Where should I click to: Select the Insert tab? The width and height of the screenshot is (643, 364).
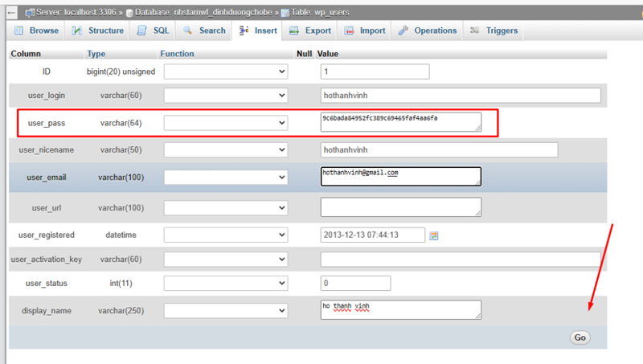258,31
